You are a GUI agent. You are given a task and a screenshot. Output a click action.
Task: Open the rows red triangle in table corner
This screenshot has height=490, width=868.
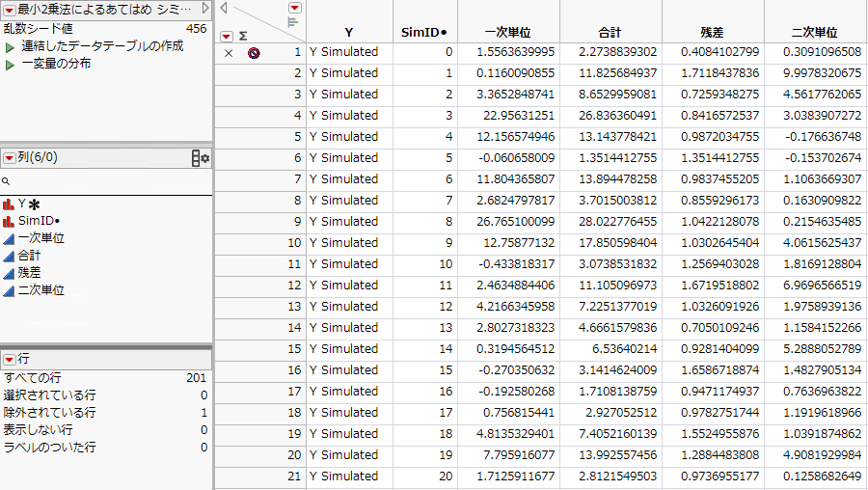click(227, 37)
